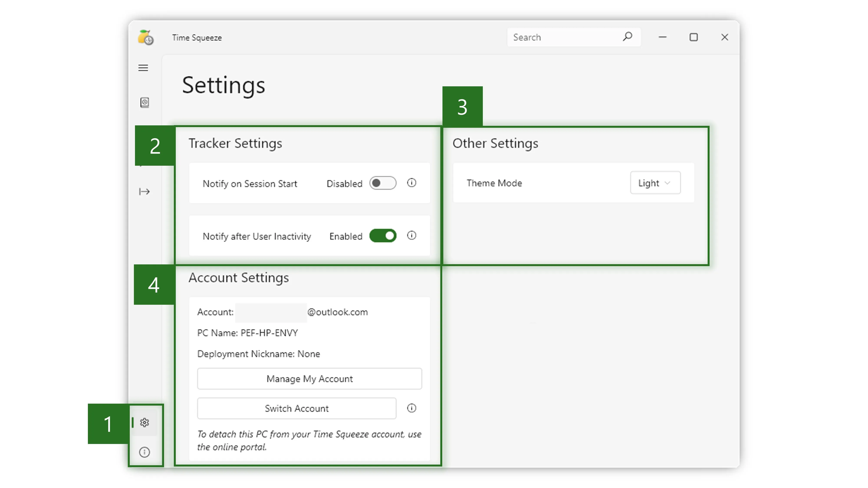Viewport: 868px width, 488px height.
Task: Minimize the Time Squeeze window
Action: (x=663, y=37)
